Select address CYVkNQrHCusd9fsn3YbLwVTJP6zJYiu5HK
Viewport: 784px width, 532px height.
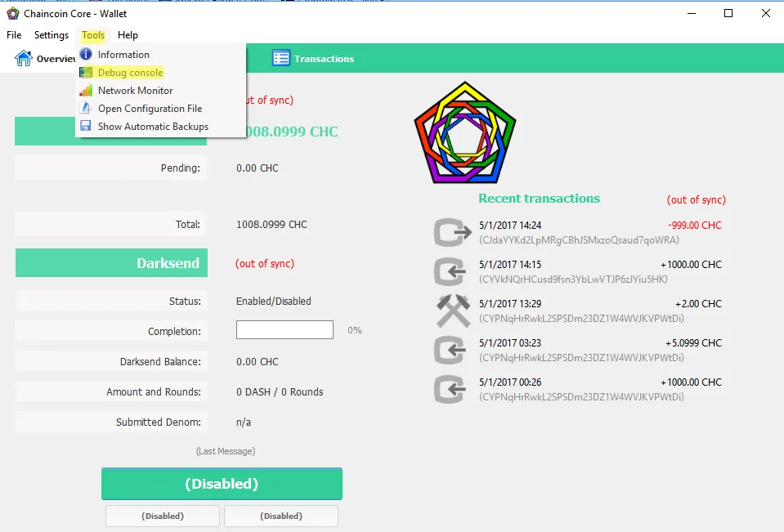pyautogui.click(x=574, y=279)
